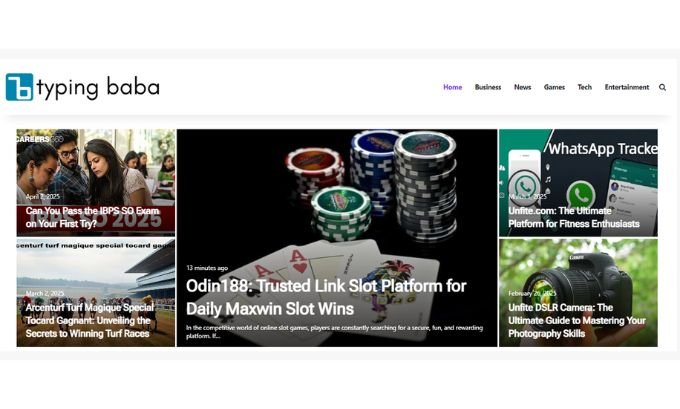This screenshot has width=680, height=409.
Task: Open Arcenturf Turf Magique Special article title
Action: (x=90, y=321)
